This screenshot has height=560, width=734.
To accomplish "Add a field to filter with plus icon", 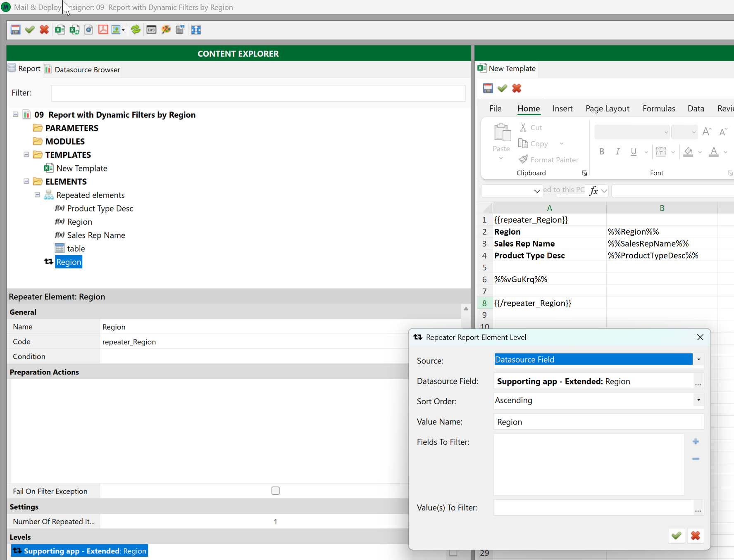I will [x=696, y=441].
